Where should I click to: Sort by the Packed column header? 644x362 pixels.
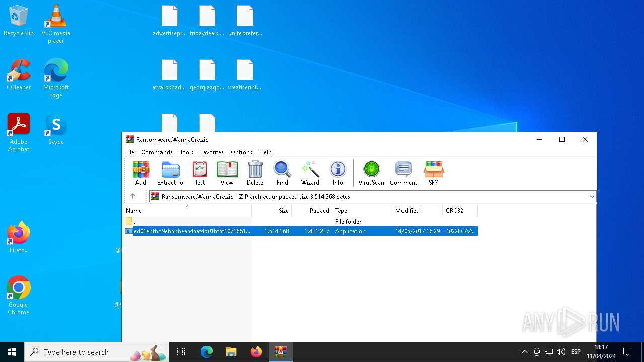click(312, 210)
